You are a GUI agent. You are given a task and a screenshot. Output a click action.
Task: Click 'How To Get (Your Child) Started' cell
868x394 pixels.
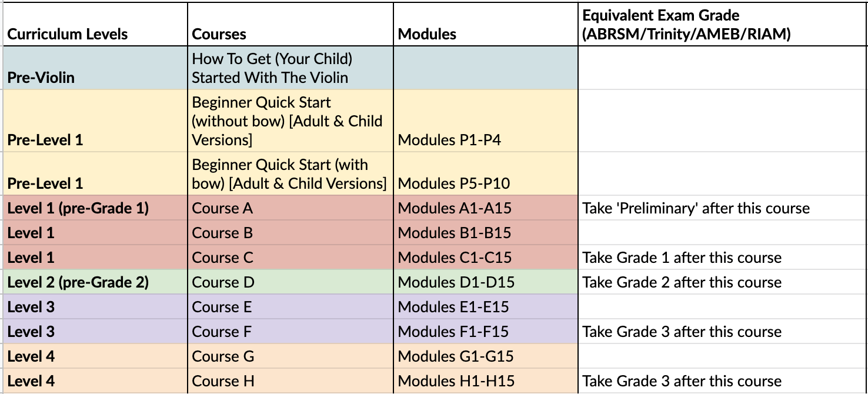click(x=291, y=68)
